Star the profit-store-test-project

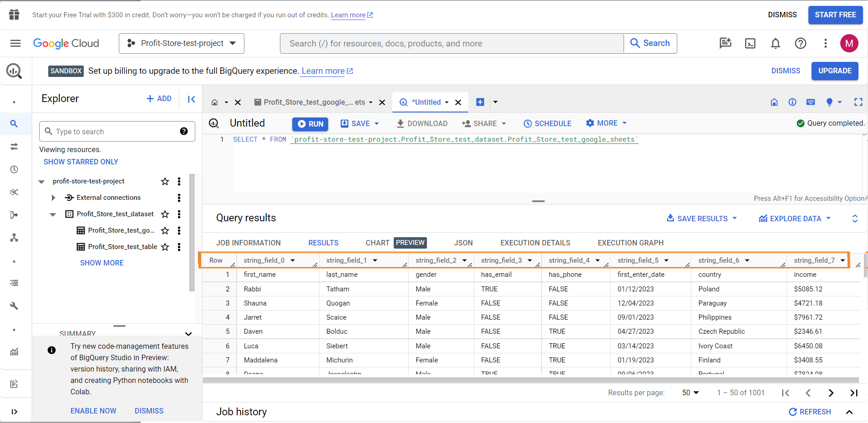pyautogui.click(x=165, y=181)
